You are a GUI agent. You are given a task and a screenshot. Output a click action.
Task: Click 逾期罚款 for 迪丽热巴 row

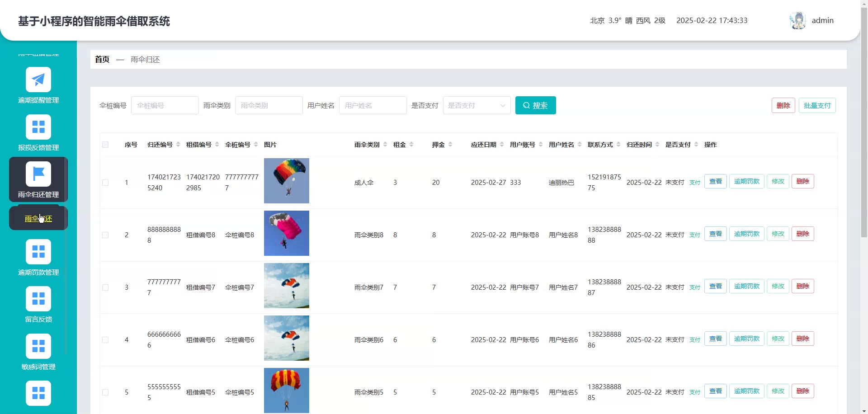746,181
